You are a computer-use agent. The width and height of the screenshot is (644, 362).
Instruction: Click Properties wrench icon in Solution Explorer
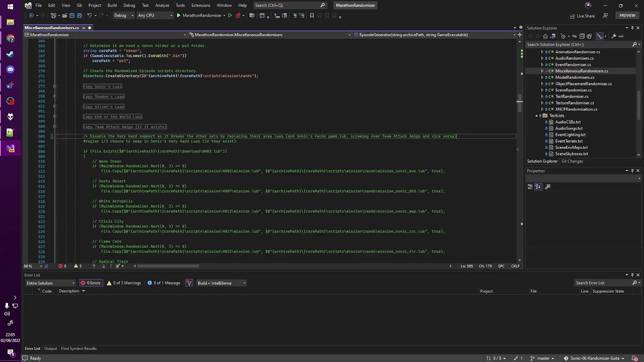click(x=614, y=36)
